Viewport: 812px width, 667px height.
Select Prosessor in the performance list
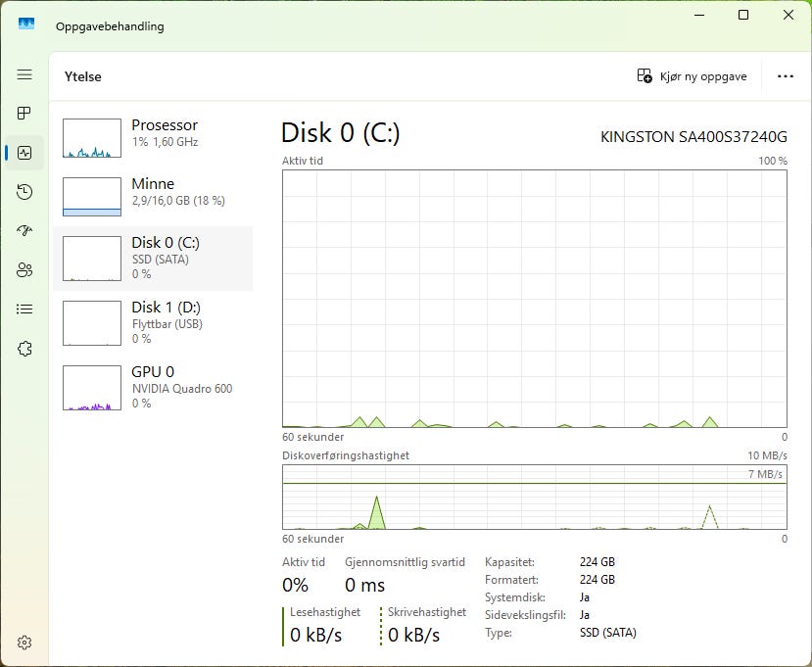point(153,137)
